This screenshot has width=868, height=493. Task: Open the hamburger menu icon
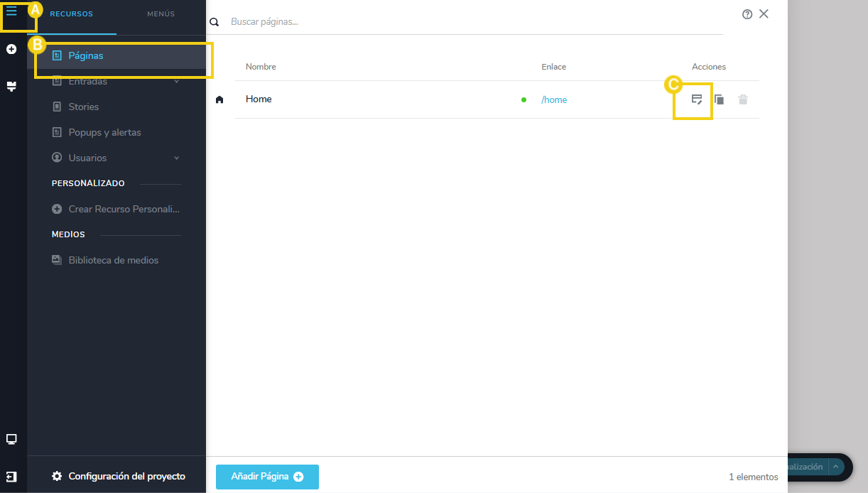pyautogui.click(x=11, y=11)
